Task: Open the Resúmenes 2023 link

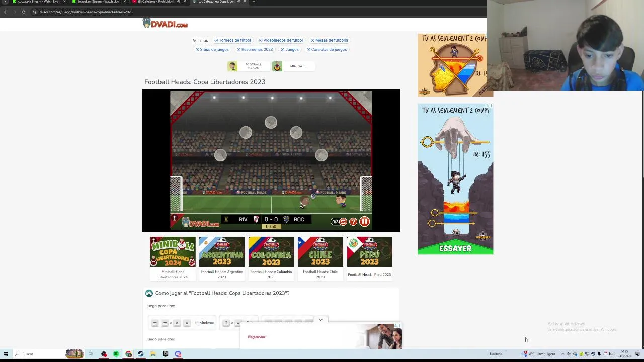Action: (x=255, y=49)
